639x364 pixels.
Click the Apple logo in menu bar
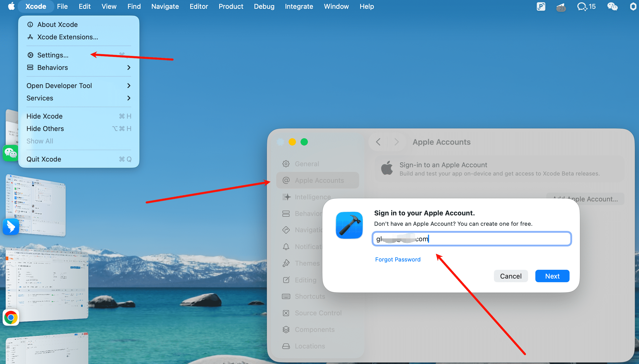tap(11, 6)
